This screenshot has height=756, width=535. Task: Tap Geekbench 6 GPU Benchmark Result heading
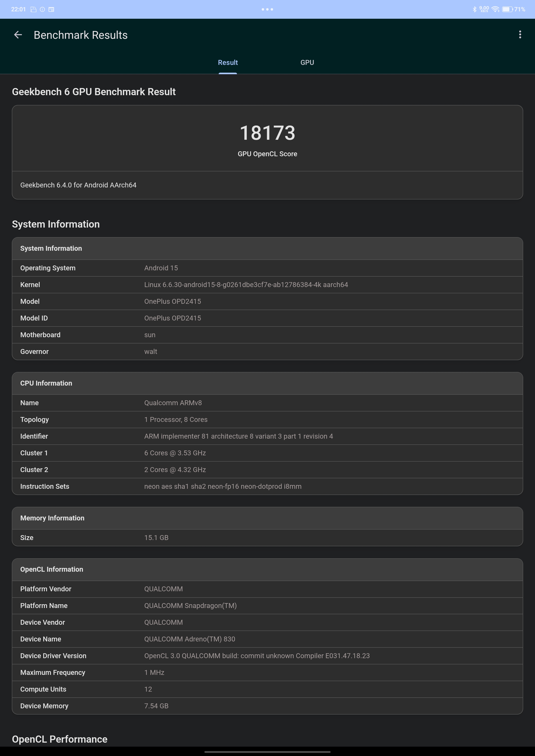[94, 92]
